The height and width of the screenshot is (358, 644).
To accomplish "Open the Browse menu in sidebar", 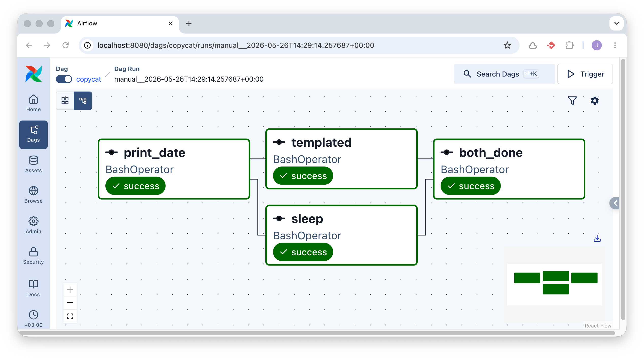I will (34, 195).
